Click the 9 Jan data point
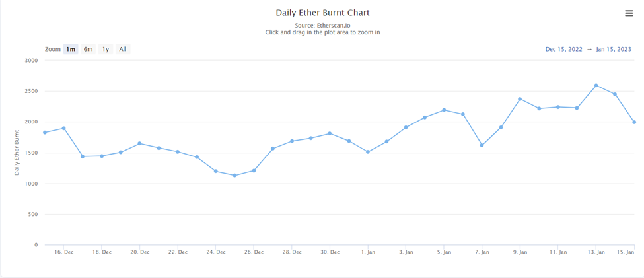The height and width of the screenshot is (278, 644). pos(520,99)
